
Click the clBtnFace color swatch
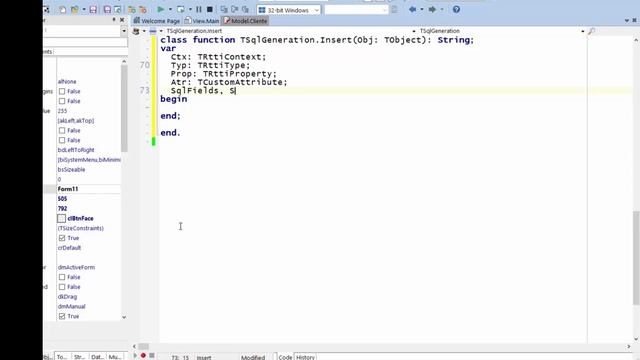pos(62,218)
